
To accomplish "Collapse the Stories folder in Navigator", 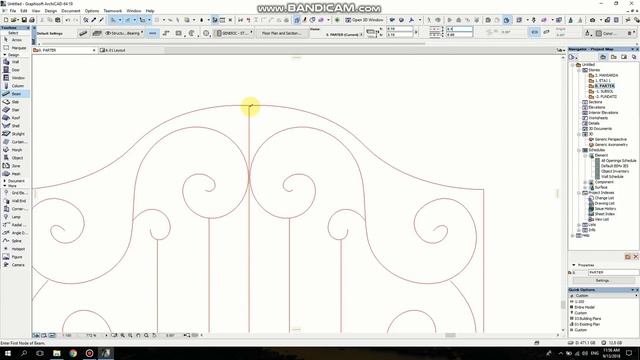I will pos(579,70).
